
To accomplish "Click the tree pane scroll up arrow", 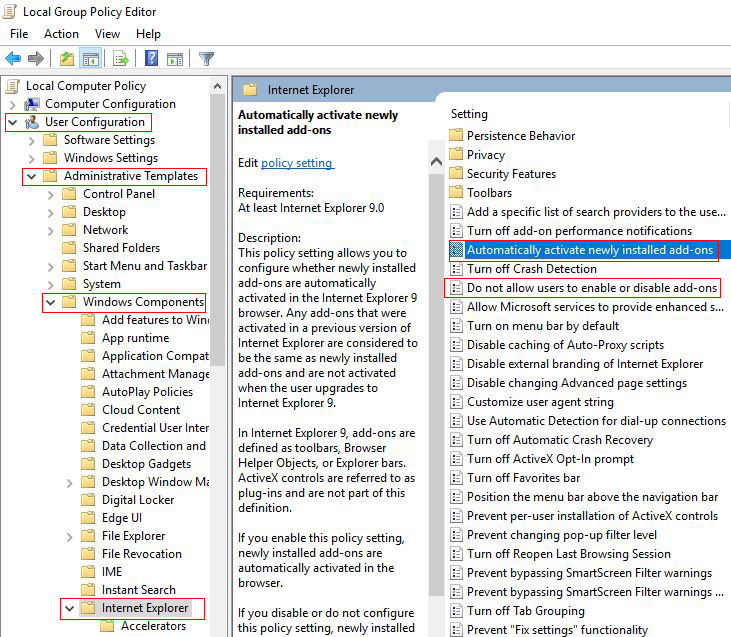I will (217, 86).
